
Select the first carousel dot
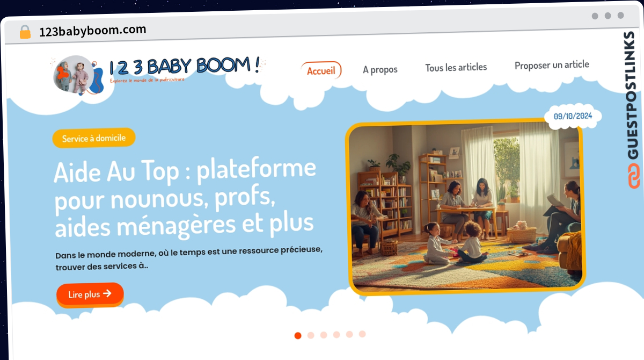pos(298,336)
